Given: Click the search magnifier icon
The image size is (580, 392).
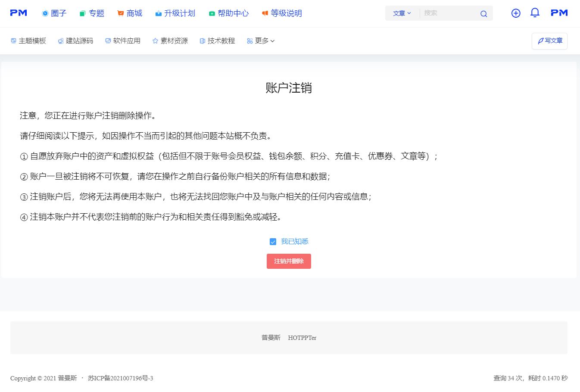Looking at the screenshot, I should [483, 14].
